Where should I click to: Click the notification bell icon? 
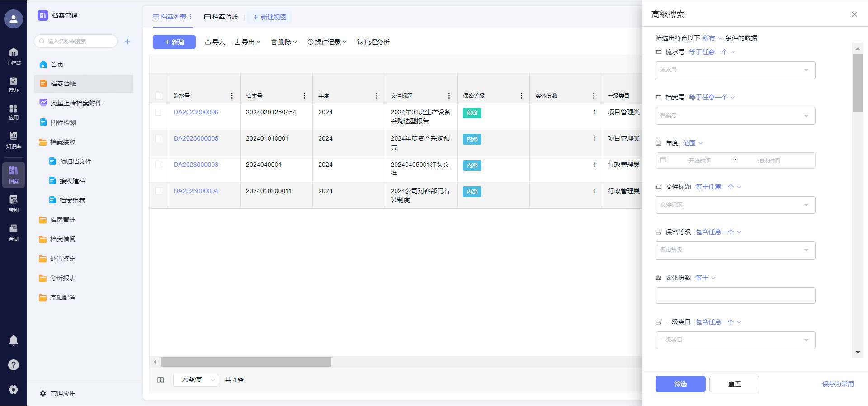point(14,340)
